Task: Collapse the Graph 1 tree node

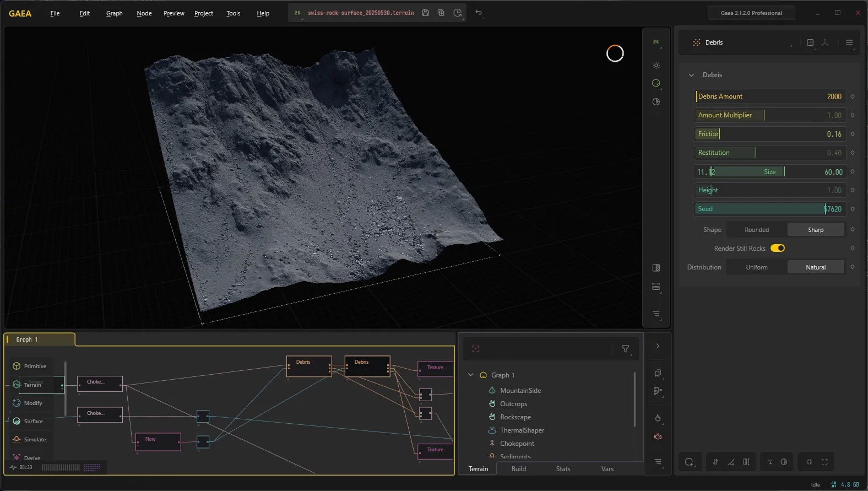Action: [x=470, y=375]
